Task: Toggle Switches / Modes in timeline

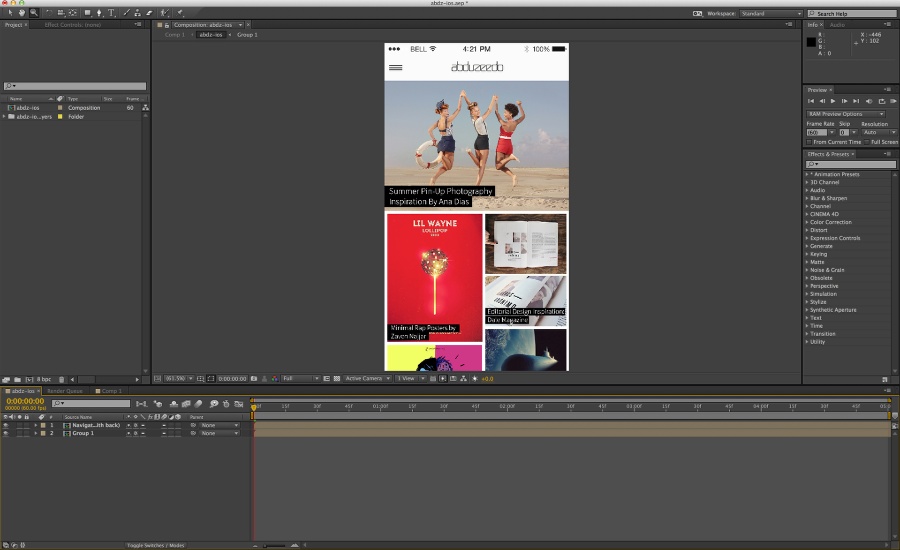Action: tap(156, 545)
